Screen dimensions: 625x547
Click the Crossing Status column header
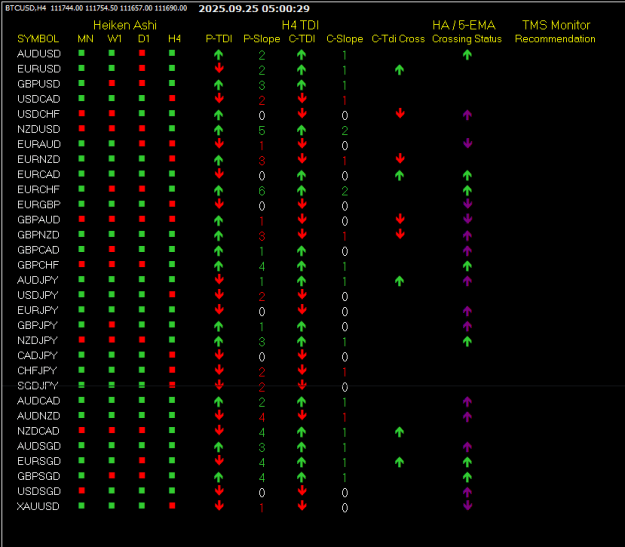467,39
